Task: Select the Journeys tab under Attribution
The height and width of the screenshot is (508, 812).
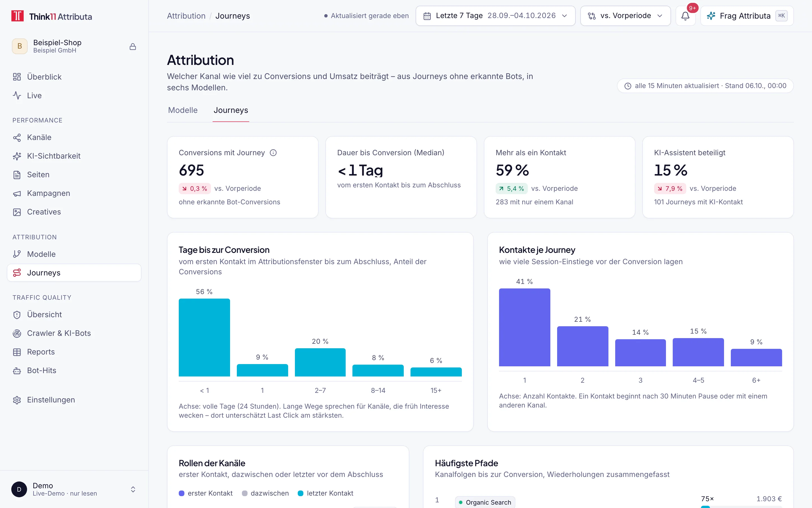Action: [231, 110]
